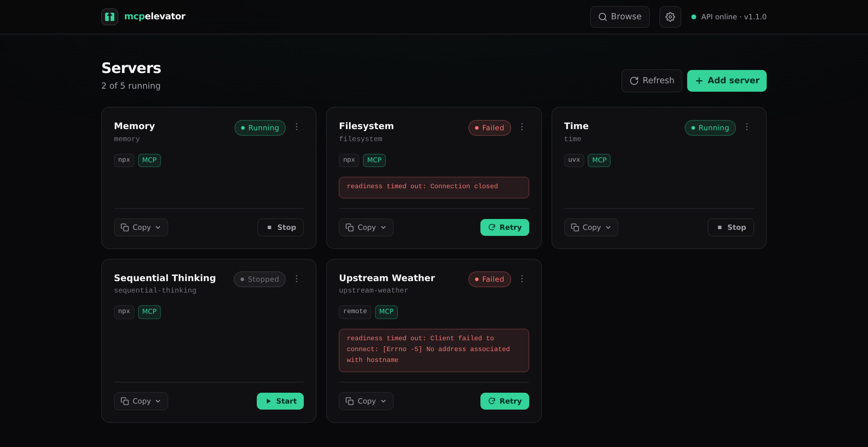Click the Filesystem card title
This screenshot has height=447, width=868.
pyautogui.click(x=366, y=126)
